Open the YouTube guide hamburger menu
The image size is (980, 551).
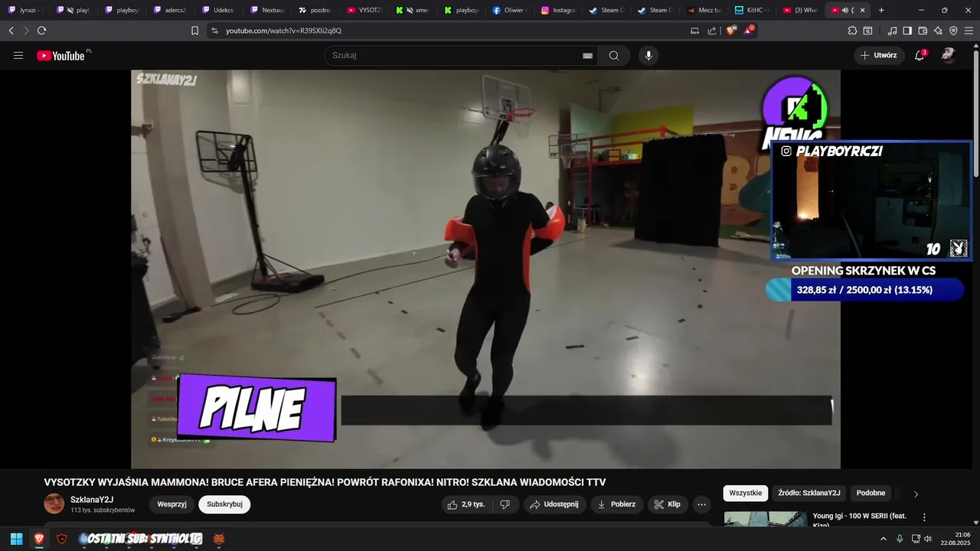[x=18, y=55]
